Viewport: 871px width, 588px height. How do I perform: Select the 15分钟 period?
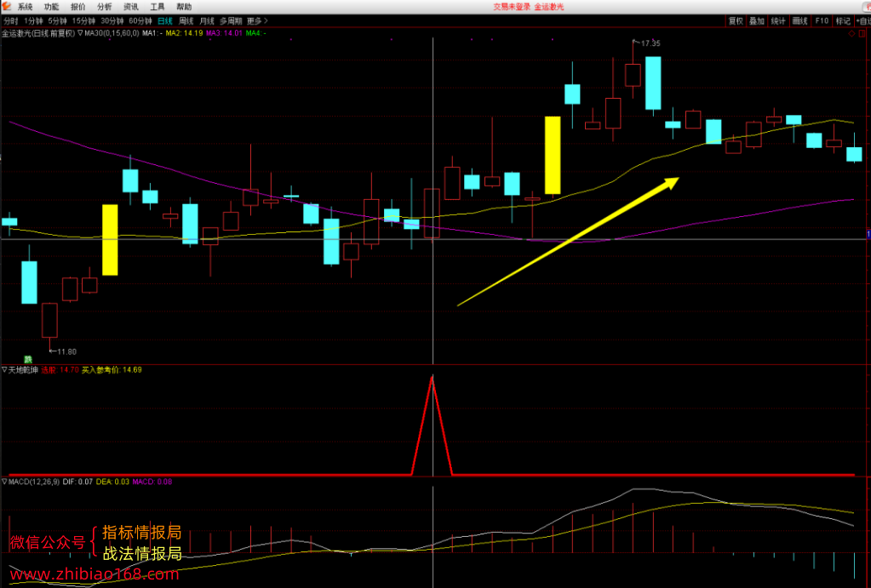pyautogui.click(x=83, y=21)
